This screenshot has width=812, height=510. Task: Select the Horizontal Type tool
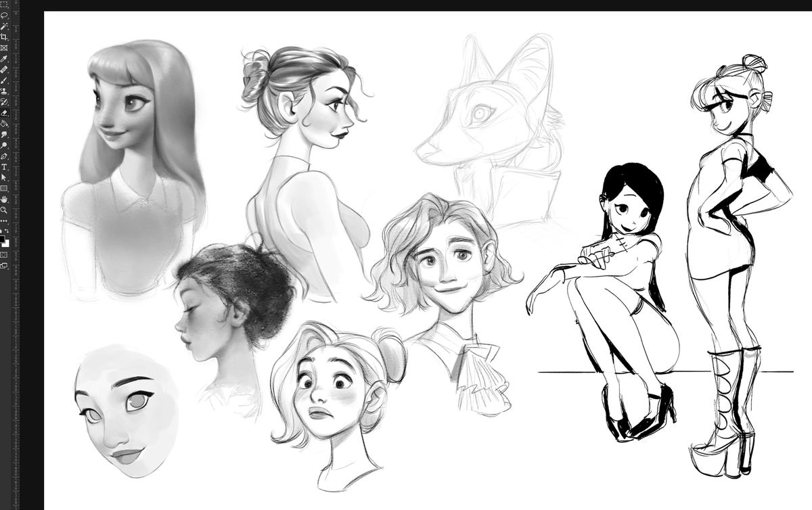click(4, 167)
